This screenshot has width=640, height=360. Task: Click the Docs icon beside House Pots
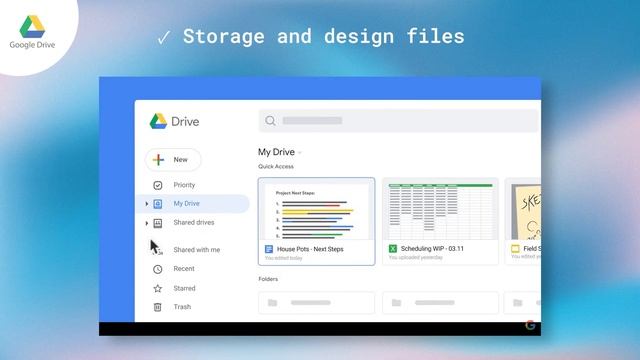(269, 249)
